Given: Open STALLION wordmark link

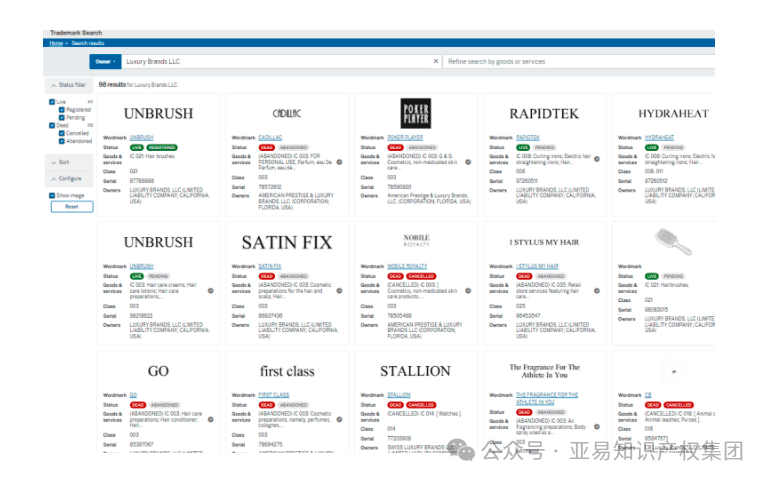Looking at the screenshot, I should coord(399,395).
